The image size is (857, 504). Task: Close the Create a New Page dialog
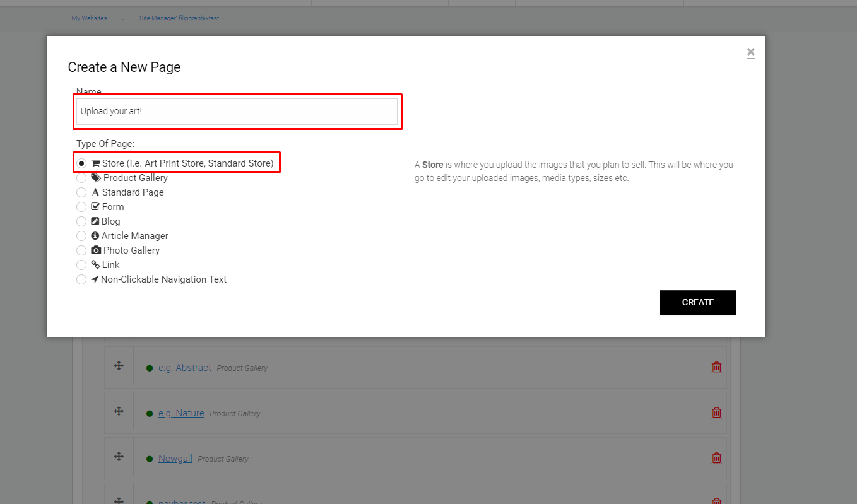pos(750,52)
